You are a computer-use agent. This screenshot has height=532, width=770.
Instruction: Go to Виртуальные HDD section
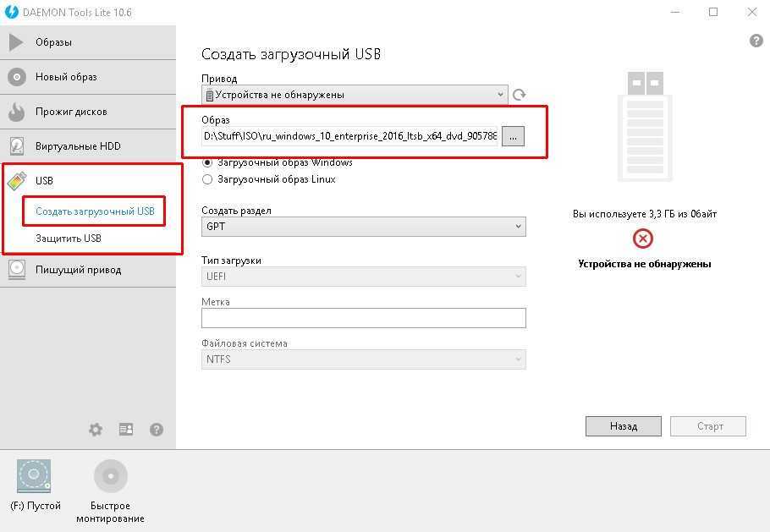click(x=78, y=146)
